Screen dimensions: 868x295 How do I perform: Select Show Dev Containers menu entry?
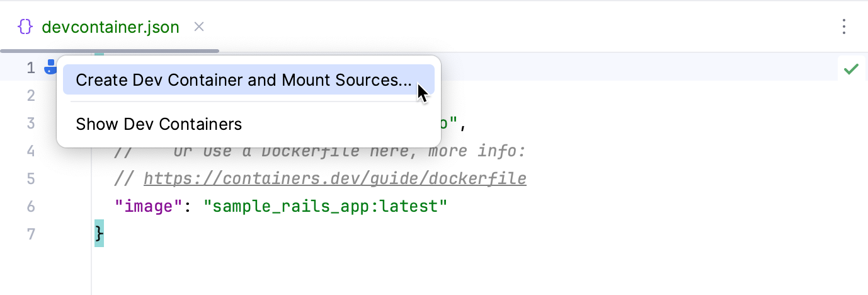tap(159, 124)
